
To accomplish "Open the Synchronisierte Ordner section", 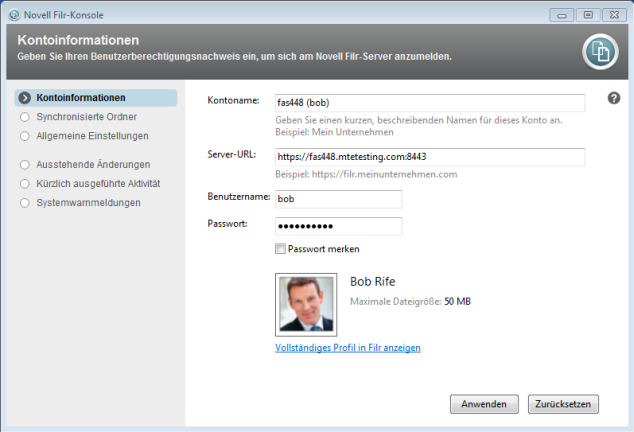I will 87,117.
